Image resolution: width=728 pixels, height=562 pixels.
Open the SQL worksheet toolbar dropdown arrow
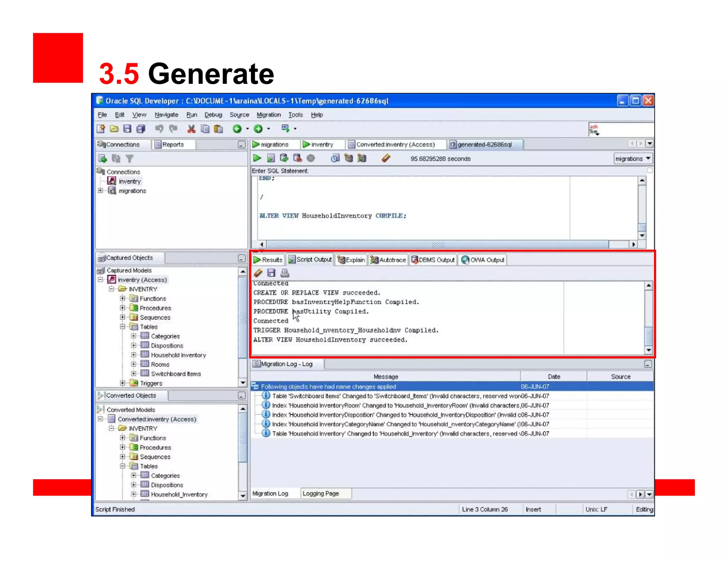coord(295,129)
